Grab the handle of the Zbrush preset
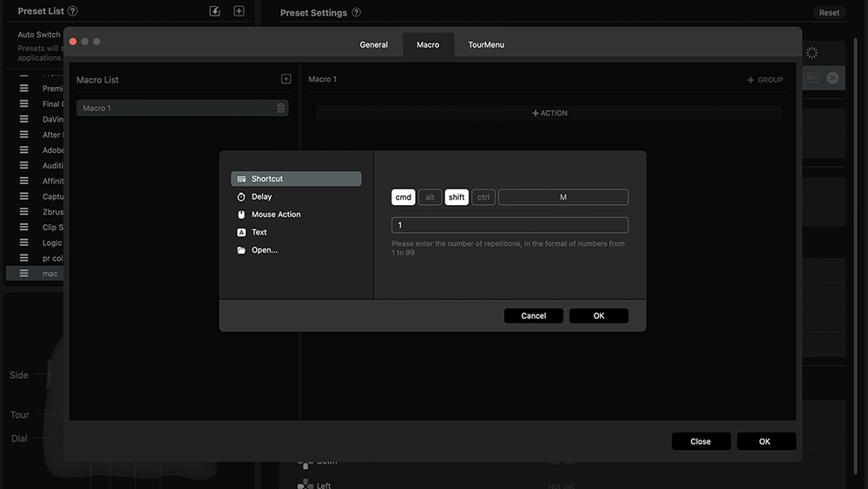This screenshot has height=489, width=868. tap(23, 212)
